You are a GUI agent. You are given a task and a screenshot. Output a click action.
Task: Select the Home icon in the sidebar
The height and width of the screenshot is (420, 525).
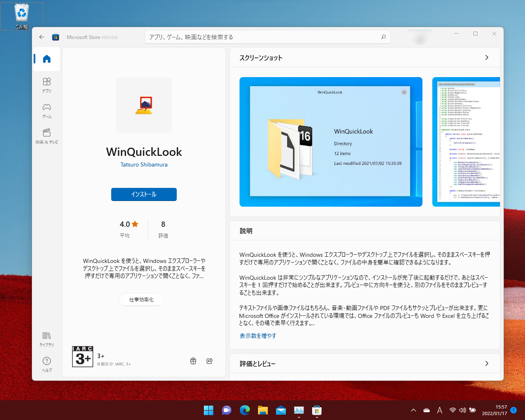pos(46,59)
